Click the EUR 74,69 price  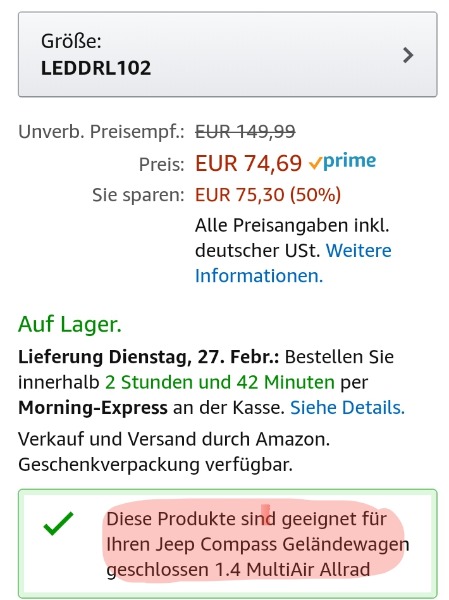point(249,163)
